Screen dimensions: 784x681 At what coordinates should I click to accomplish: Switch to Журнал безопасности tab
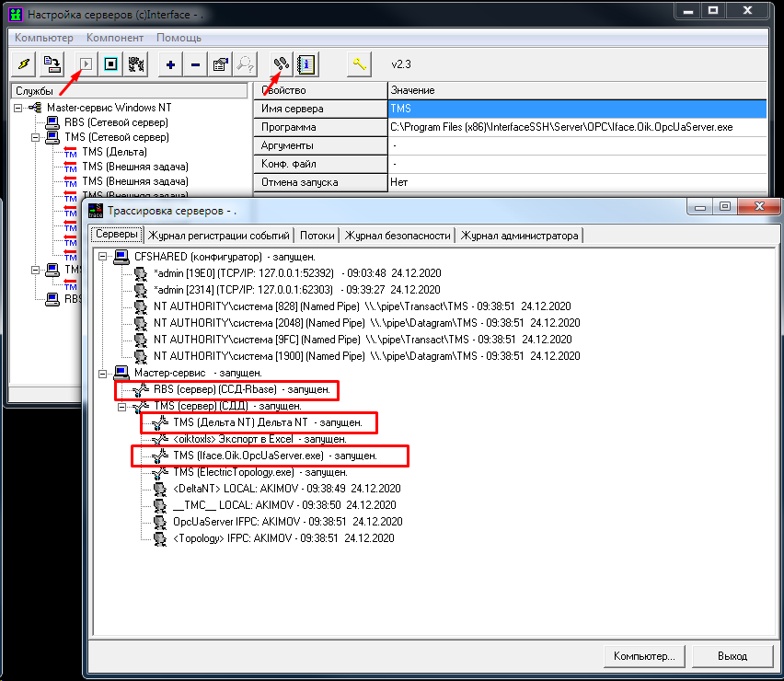click(398, 236)
